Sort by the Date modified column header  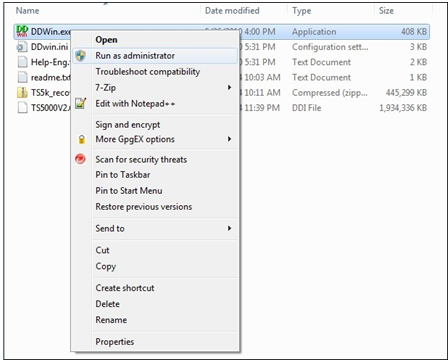pyautogui.click(x=232, y=11)
